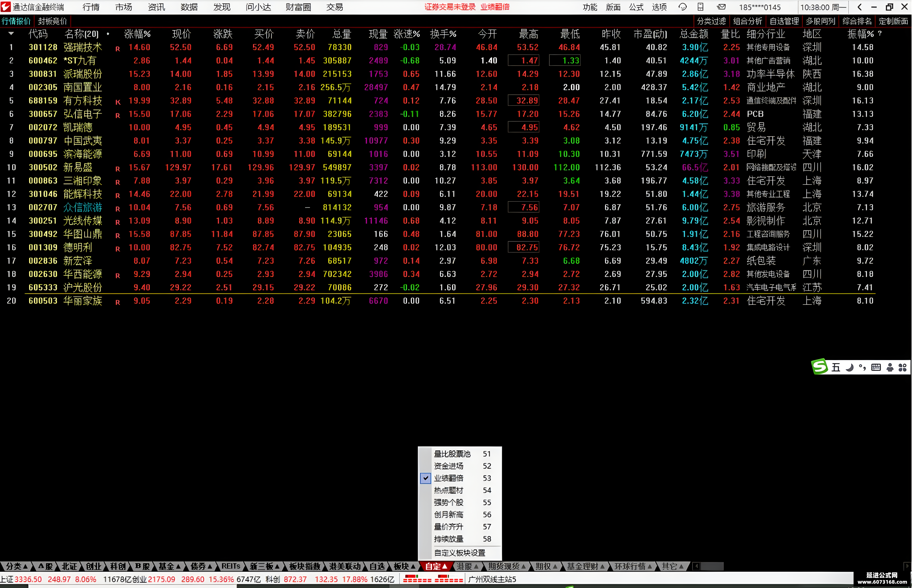Open the mobile phone icon in title bar
The width and height of the screenshot is (912, 588).
pos(701,7)
